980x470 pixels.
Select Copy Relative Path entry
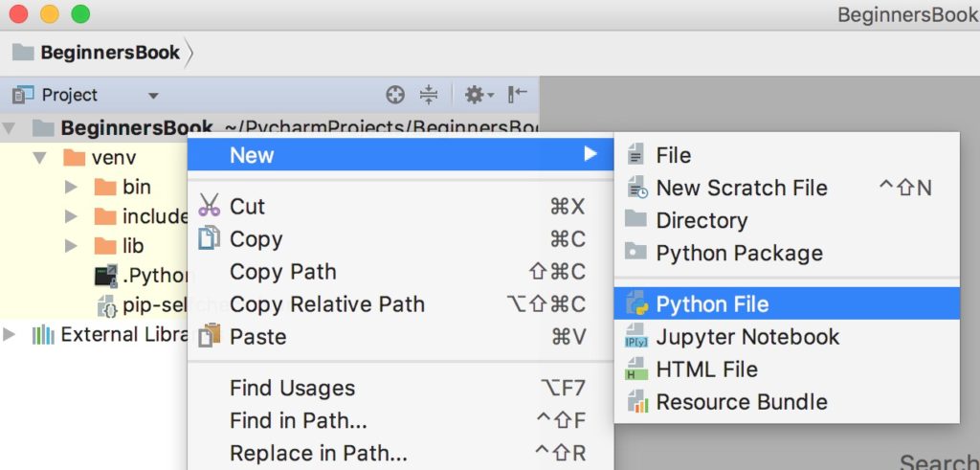point(401,304)
